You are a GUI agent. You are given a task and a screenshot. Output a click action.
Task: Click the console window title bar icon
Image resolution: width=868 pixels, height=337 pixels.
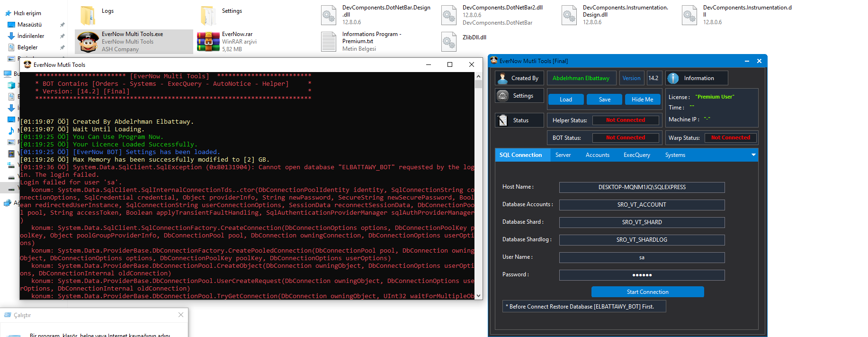click(x=27, y=64)
